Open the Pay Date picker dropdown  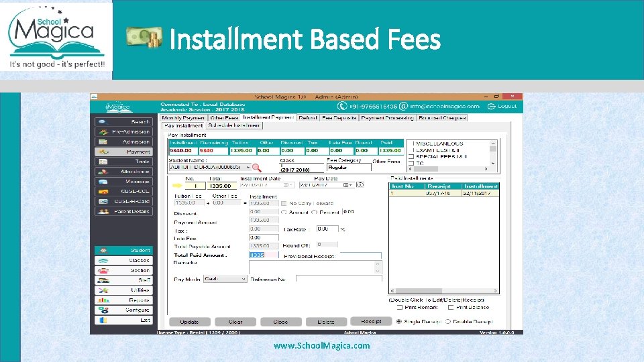348,185
